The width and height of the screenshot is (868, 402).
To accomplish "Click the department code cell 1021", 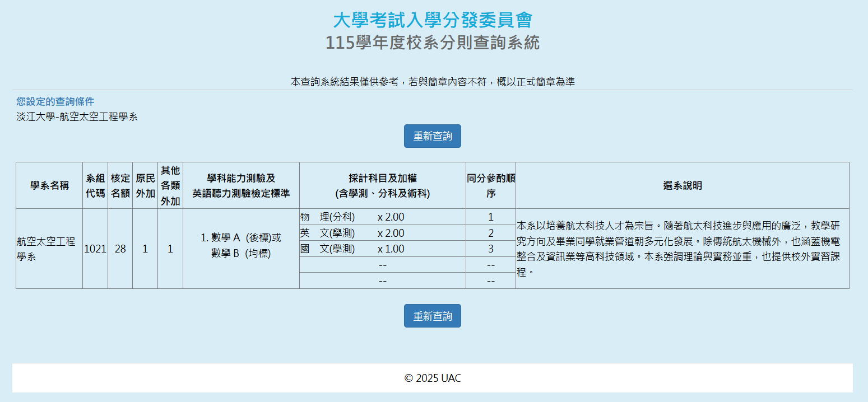I will 95,249.
